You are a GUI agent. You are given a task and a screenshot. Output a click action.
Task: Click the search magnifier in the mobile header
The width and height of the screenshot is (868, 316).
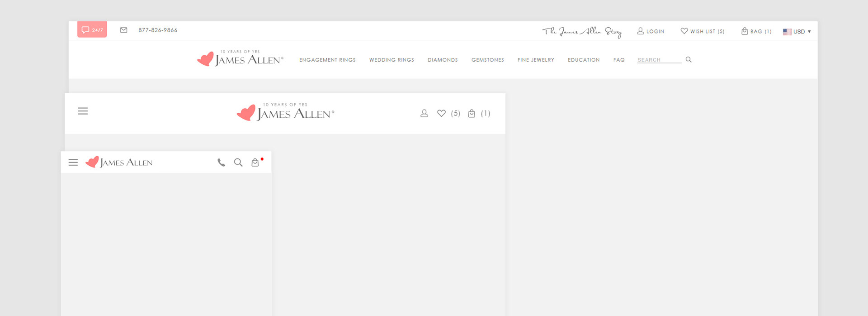238,162
